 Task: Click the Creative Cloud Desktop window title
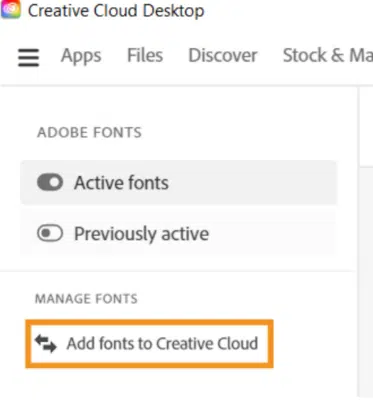(116, 11)
